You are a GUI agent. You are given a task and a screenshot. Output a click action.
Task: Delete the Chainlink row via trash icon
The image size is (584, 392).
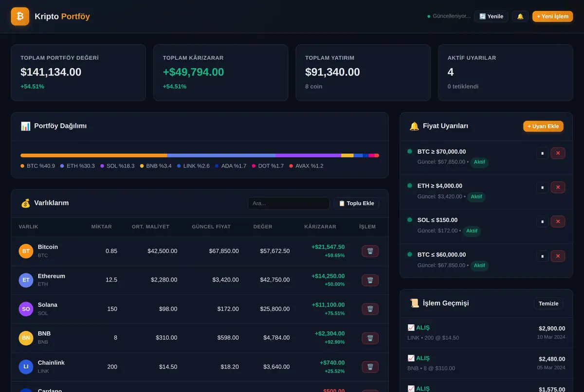tap(370, 367)
